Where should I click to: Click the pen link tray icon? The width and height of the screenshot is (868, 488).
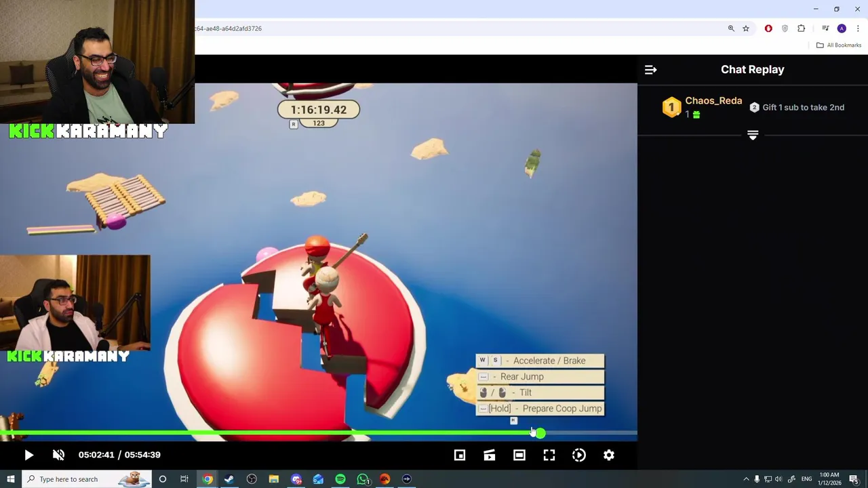(x=791, y=479)
